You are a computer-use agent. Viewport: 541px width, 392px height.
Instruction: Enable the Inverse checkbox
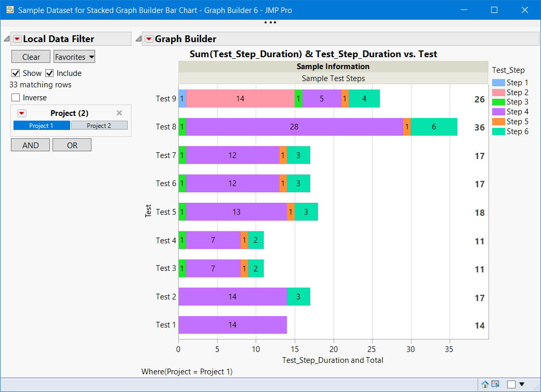click(x=16, y=98)
